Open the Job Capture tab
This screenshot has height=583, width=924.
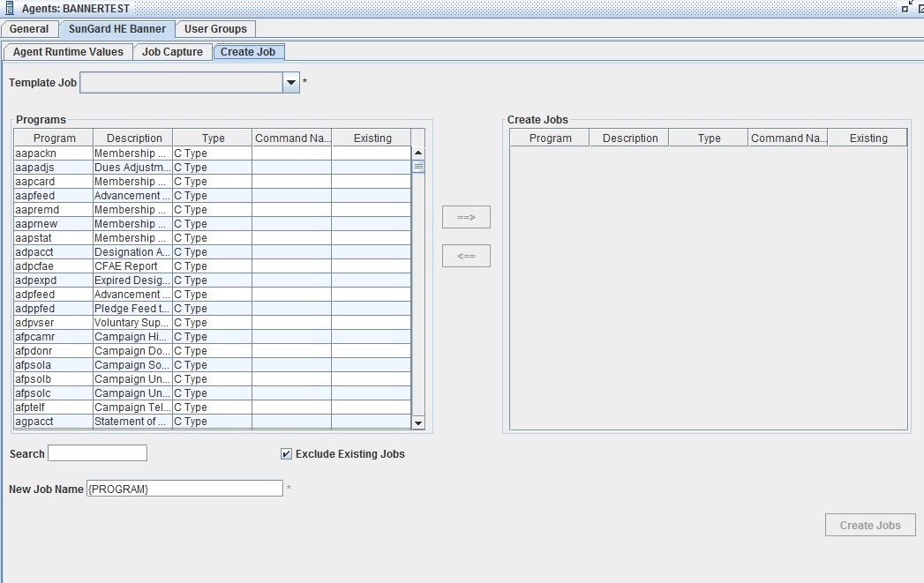[x=173, y=51]
